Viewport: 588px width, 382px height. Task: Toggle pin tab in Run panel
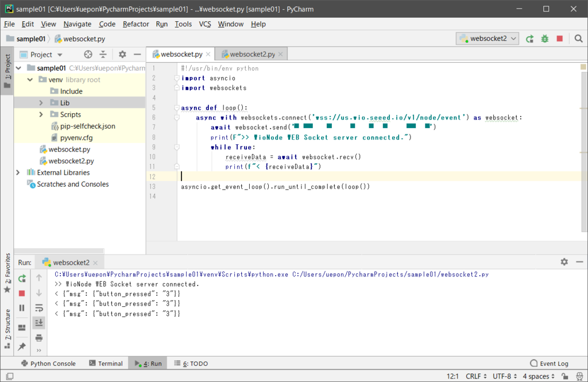click(x=22, y=346)
